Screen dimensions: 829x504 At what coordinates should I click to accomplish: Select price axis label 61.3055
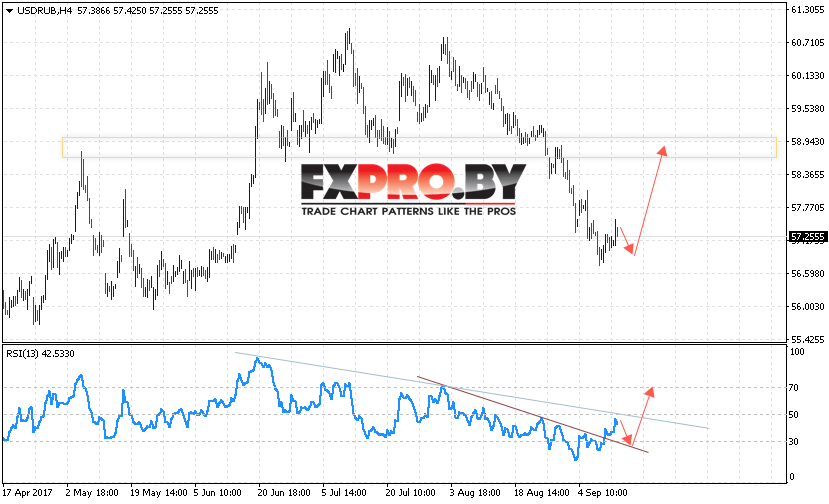pyautogui.click(x=808, y=10)
